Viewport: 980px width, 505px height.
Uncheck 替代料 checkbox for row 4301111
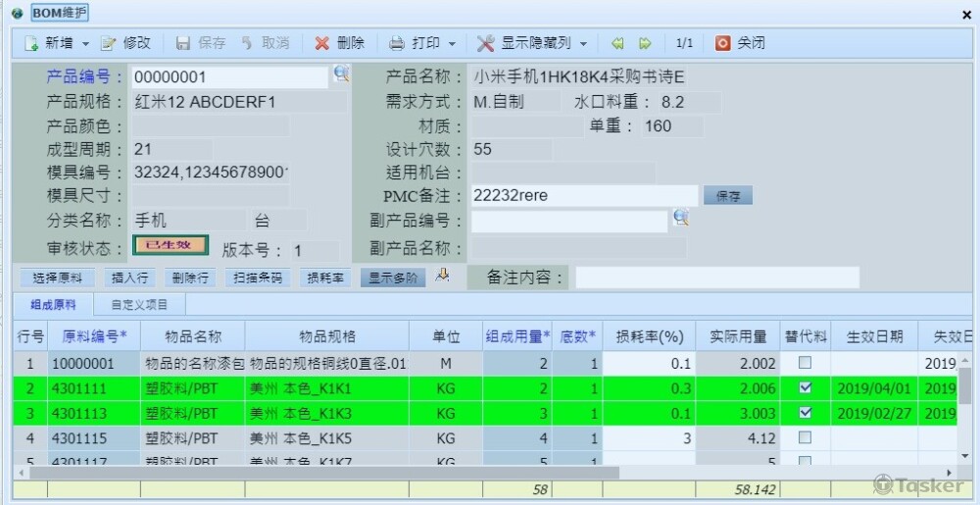point(806,388)
